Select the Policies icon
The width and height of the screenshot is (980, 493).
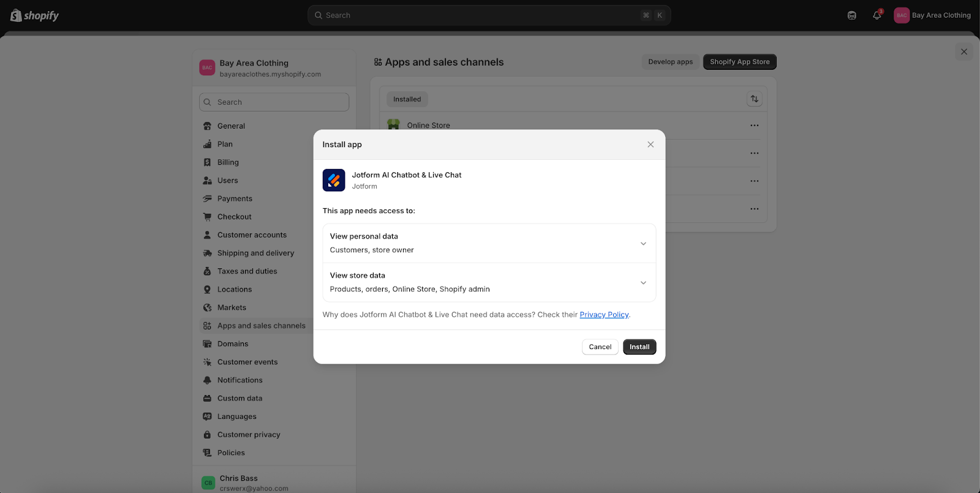207,453
